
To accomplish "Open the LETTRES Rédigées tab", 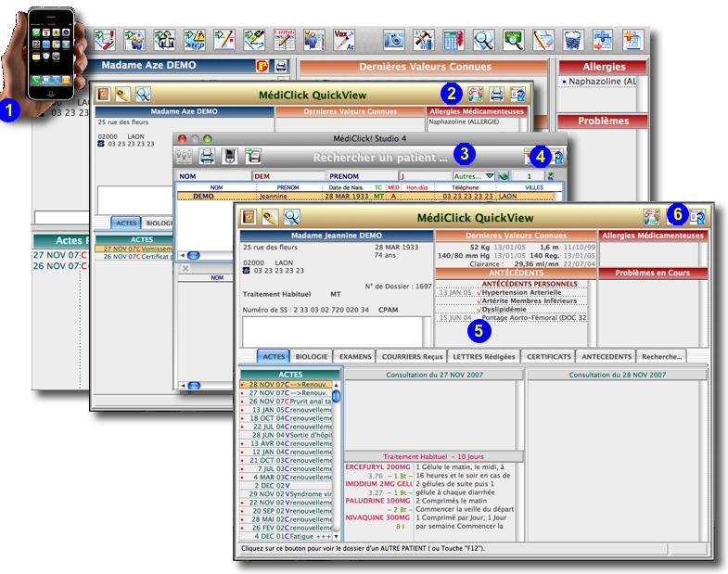I will point(484,356).
